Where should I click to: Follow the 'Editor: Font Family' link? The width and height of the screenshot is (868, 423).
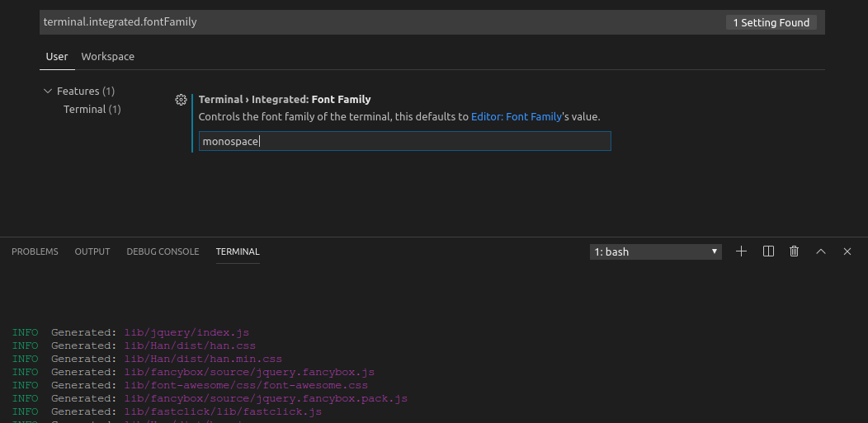coord(517,117)
